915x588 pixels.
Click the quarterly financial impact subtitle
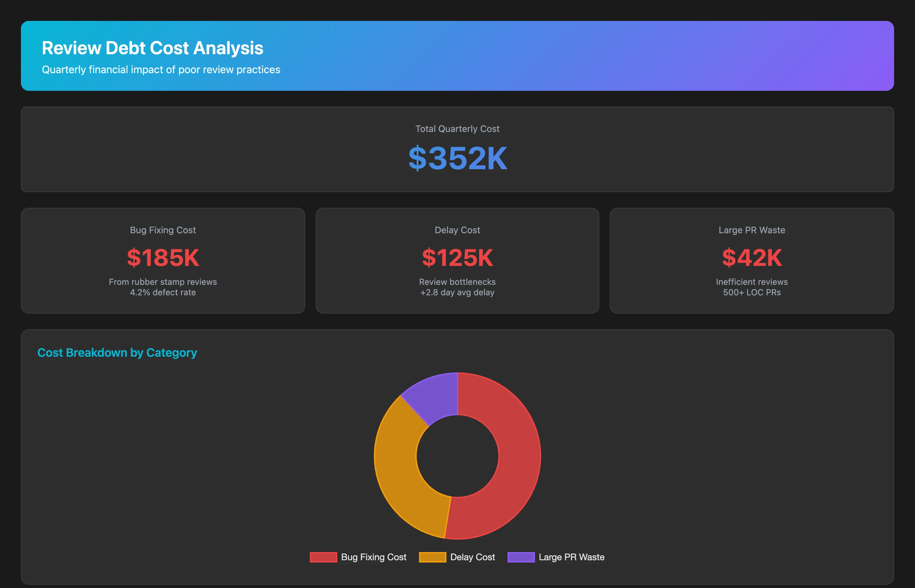pyautogui.click(x=161, y=70)
